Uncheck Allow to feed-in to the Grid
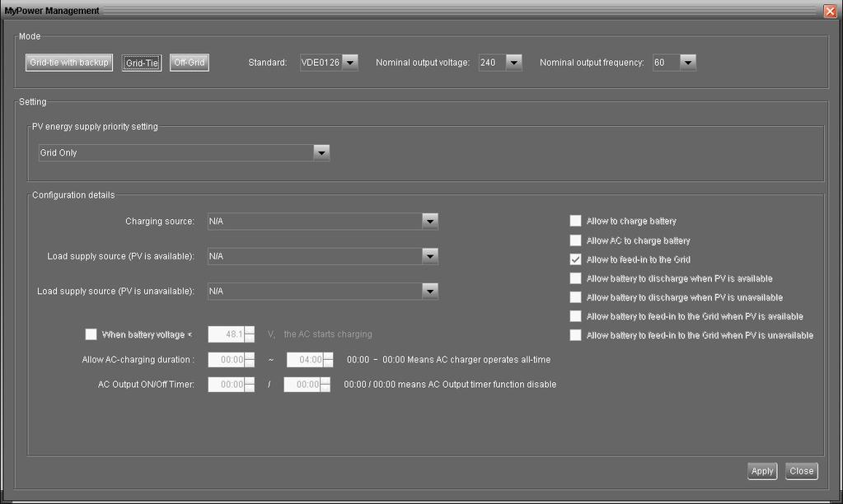This screenshot has height=504, width=843. 575,259
